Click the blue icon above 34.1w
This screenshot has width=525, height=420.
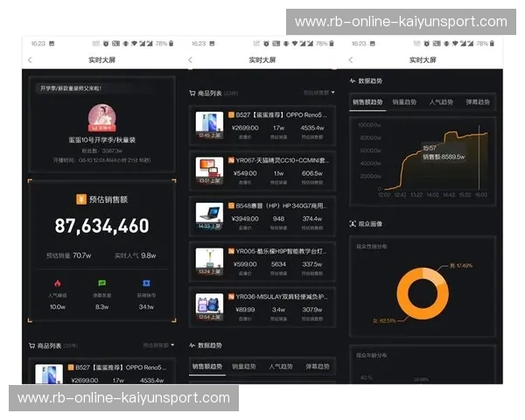coord(146,283)
